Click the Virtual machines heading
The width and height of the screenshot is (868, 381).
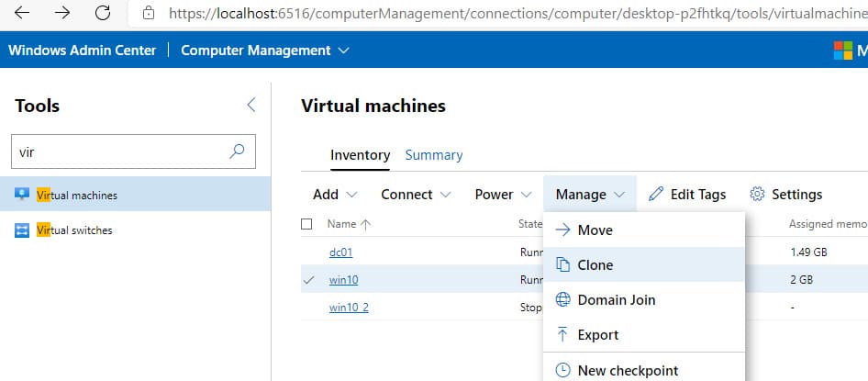point(373,106)
